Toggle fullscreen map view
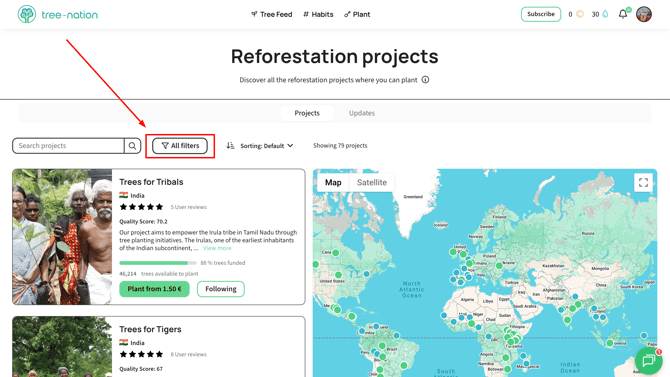 click(643, 183)
